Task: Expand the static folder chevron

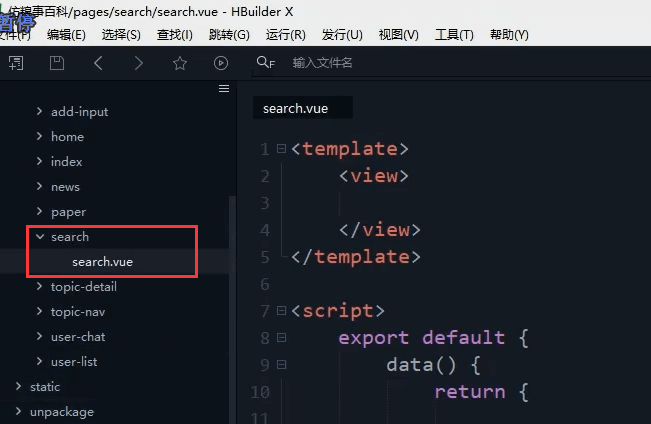Action: click(x=18, y=386)
